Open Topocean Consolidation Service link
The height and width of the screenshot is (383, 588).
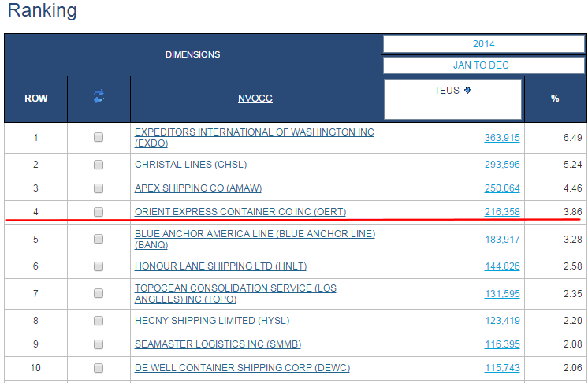(236, 293)
